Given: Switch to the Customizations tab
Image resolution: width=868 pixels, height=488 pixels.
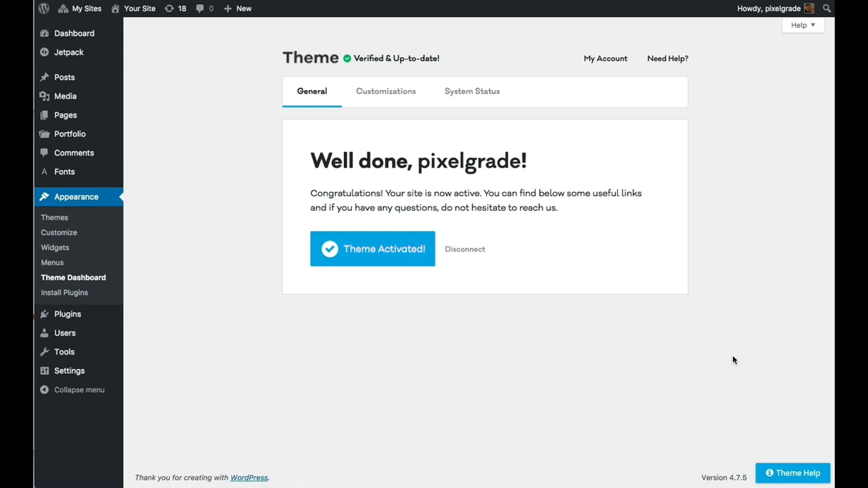Looking at the screenshot, I should click(x=386, y=91).
